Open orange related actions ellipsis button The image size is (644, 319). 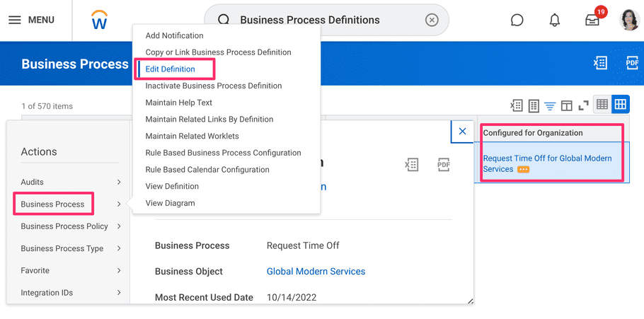click(x=523, y=169)
